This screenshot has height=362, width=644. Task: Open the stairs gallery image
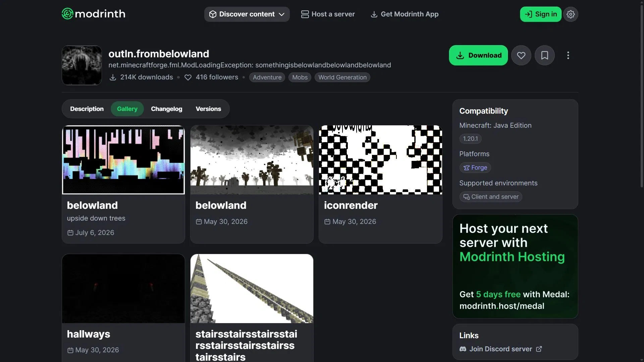click(x=252, y=289)
